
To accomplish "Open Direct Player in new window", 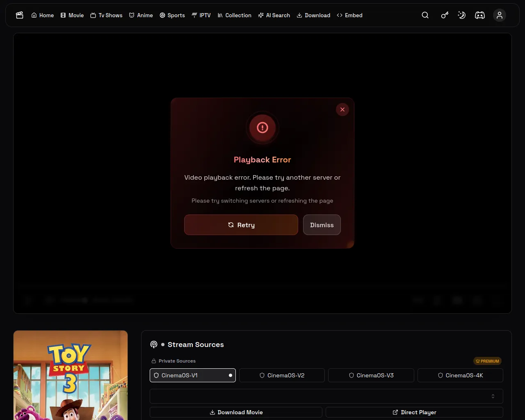I will coord(414,412).
